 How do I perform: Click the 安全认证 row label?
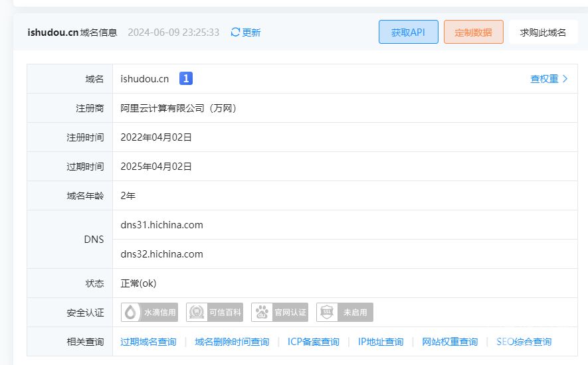[85, 313]
